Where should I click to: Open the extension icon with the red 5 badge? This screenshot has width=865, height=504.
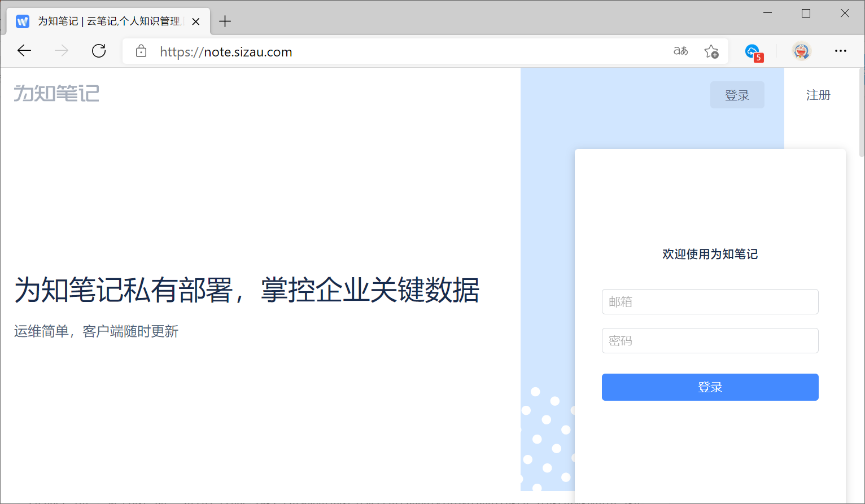pos(753,52)
